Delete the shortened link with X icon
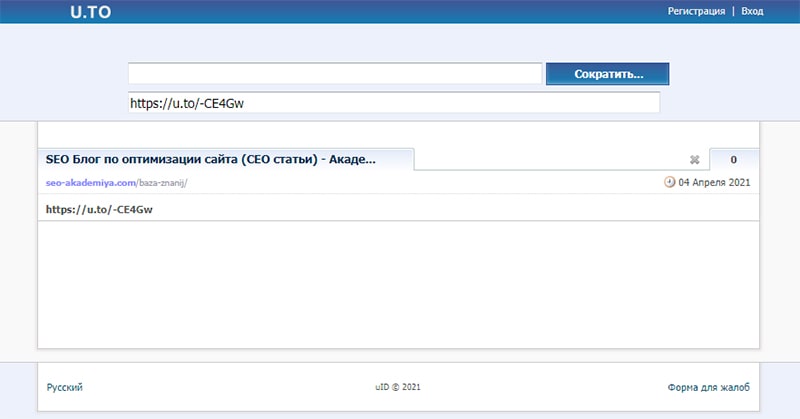 pyautogui.click(x=695, y=159)
